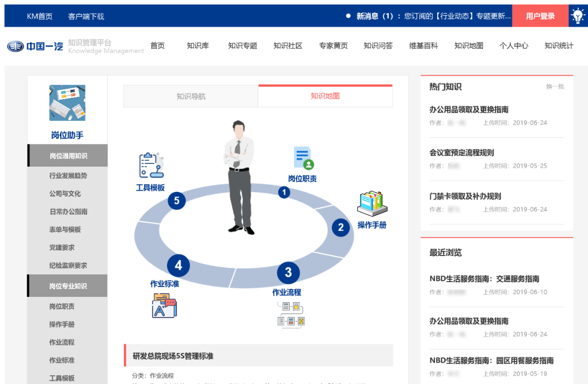Screen dimensions: 588x384
Task: Open 工具模板 in the sidebar
Action: tap(62, 378)
